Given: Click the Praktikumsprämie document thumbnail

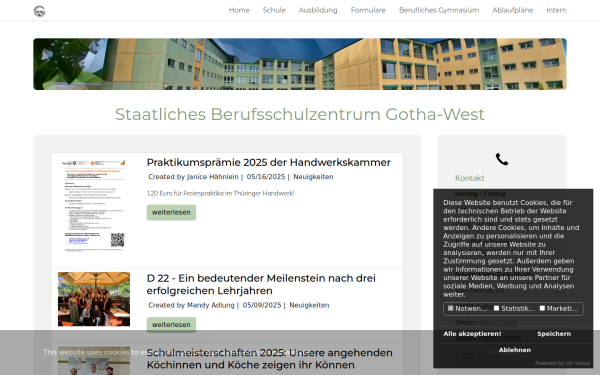Looking at the screenshot, I should point(94,205).
